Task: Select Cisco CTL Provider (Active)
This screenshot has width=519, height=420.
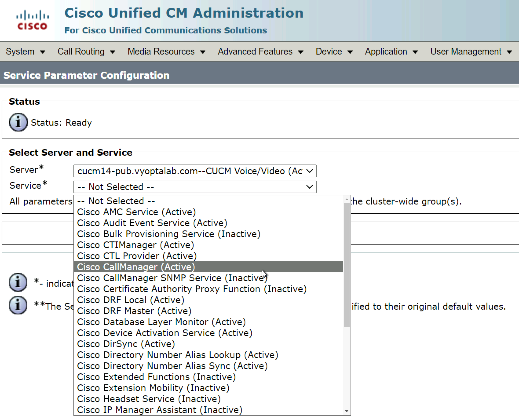Action: pos(208,256)
